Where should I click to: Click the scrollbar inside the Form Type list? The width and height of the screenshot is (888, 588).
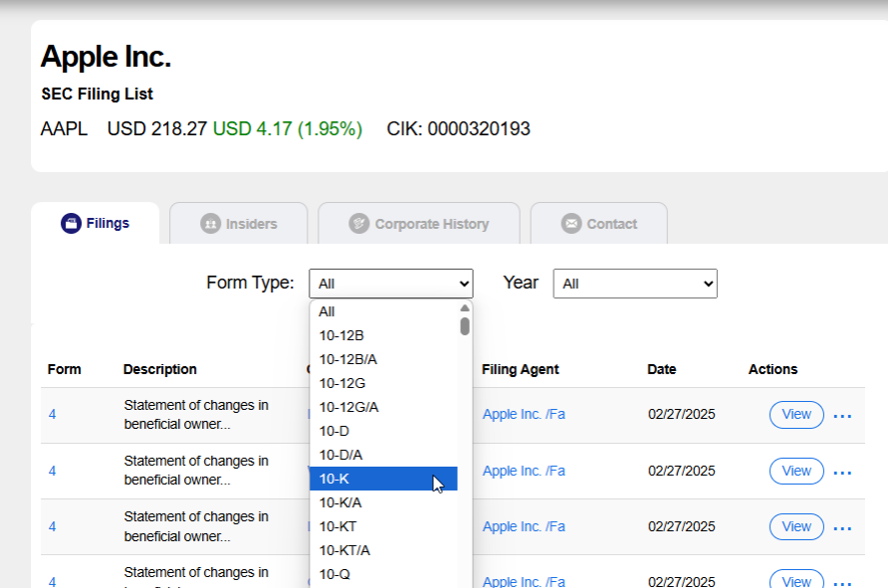point(464,328)
